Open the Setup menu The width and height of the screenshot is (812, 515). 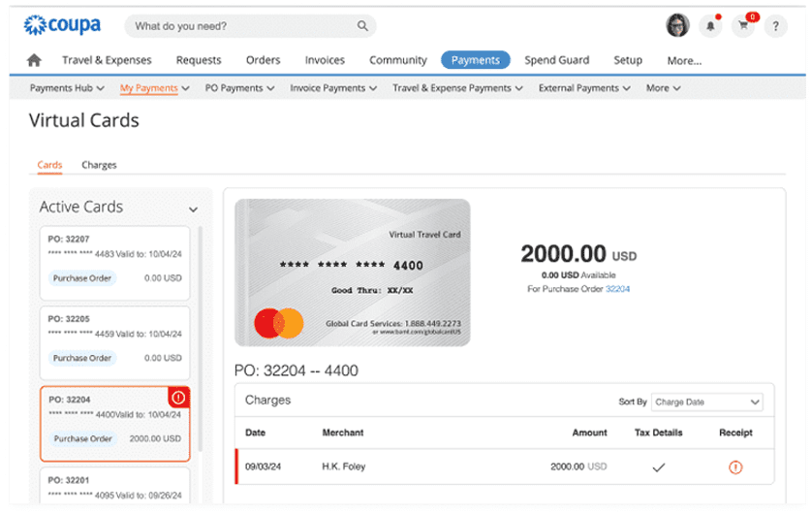[x=628, y=60]
